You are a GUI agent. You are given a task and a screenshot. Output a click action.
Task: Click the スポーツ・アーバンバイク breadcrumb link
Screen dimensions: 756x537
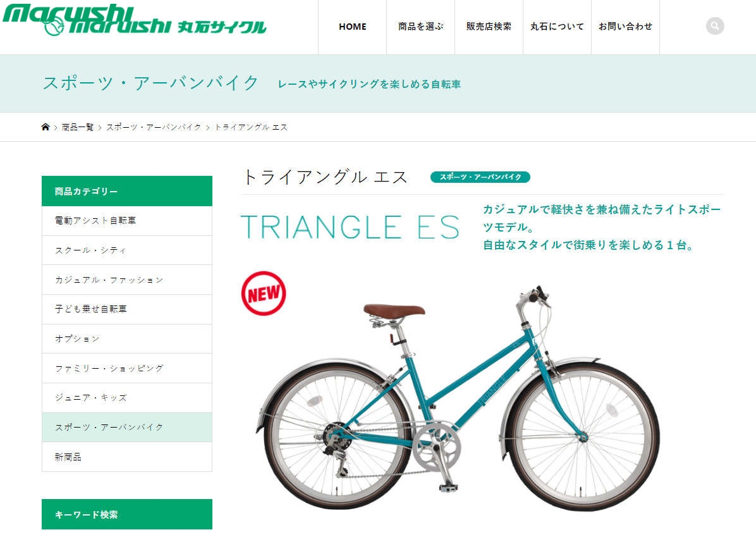pos(154,127)
